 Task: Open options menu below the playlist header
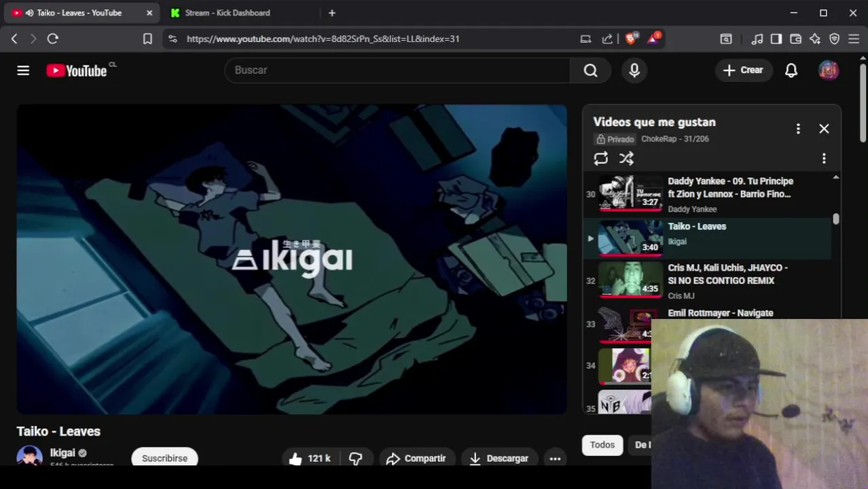point(824,158)
